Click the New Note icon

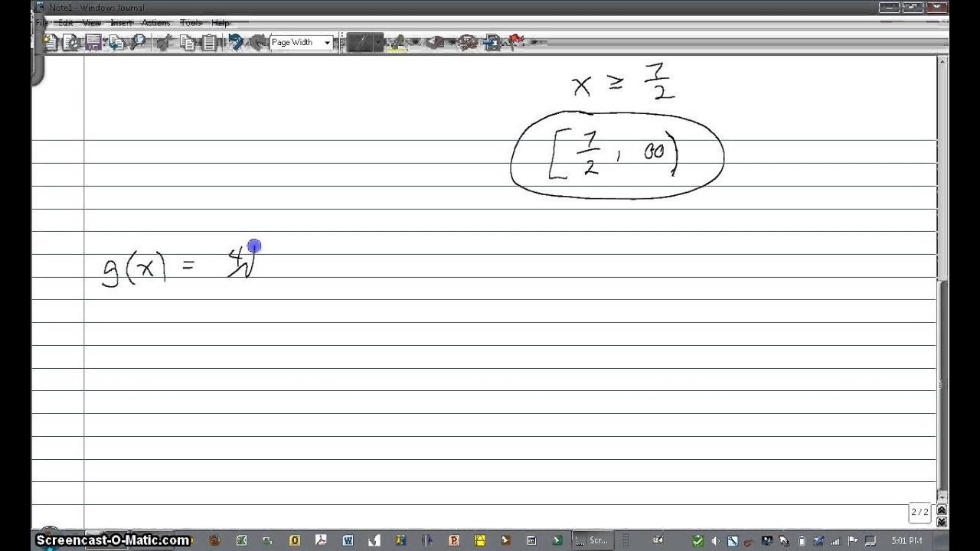tap(50, 43)
